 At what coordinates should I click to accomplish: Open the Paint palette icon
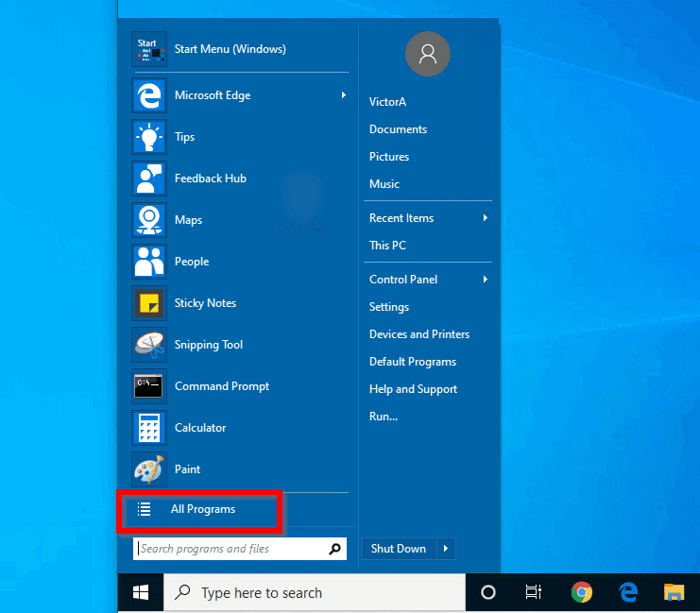[x=149, y=469]
